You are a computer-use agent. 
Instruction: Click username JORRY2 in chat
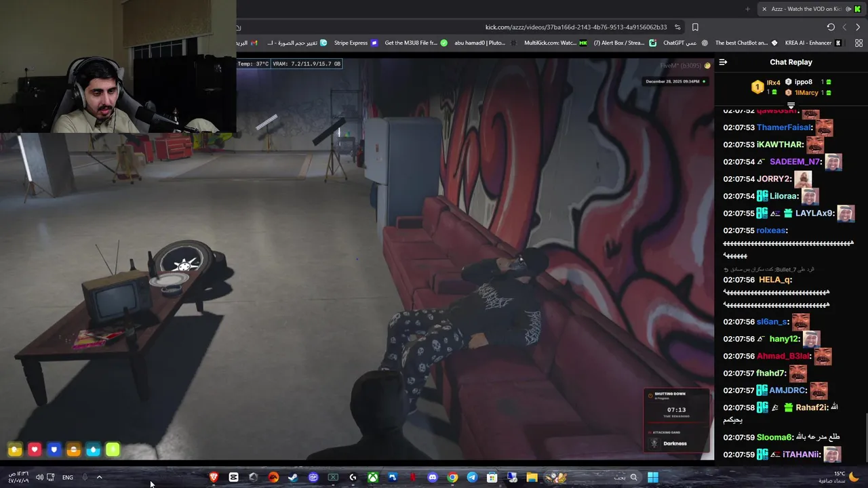tap(774, 179)
